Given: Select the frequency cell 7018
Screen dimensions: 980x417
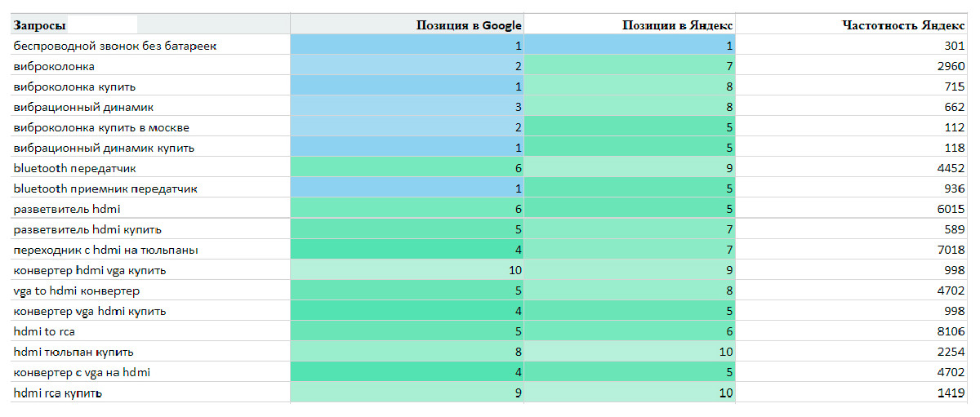Looking at the screenshot, I should (852, 250).
